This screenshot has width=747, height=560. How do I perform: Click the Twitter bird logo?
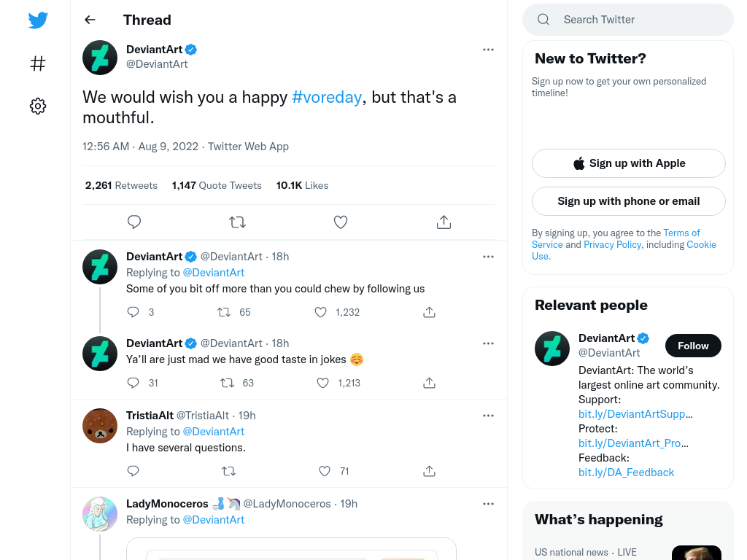(x=38, y=20)
